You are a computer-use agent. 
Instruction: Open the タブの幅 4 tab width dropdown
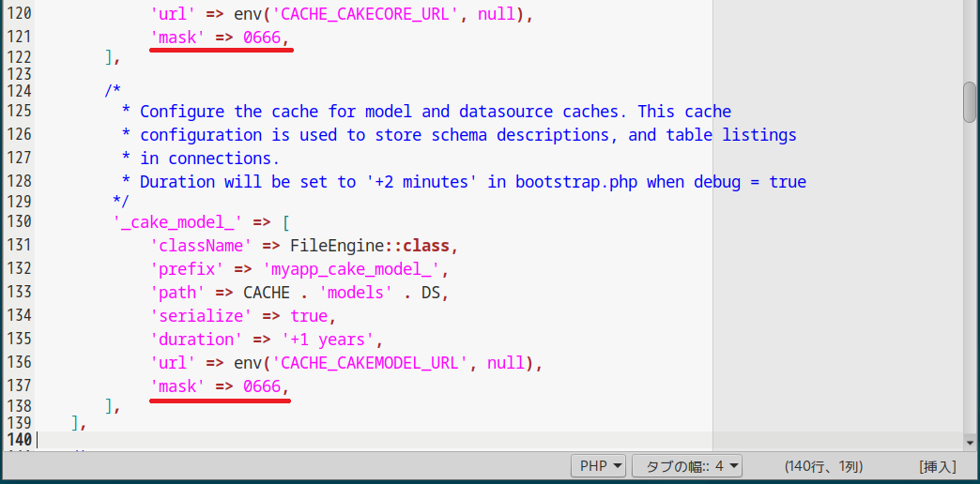click(x=687, y=466)
